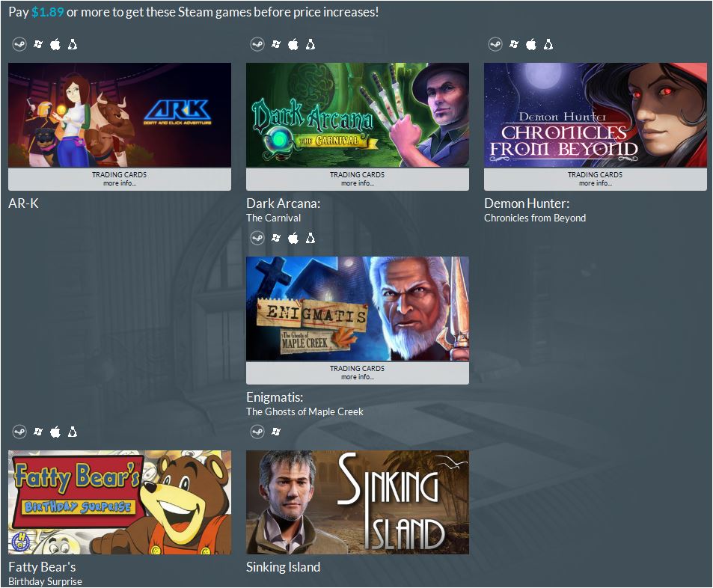Click the Steam icon above Enigmatis
This screenshot has height=588, width=713.
(x=257, y=239)
